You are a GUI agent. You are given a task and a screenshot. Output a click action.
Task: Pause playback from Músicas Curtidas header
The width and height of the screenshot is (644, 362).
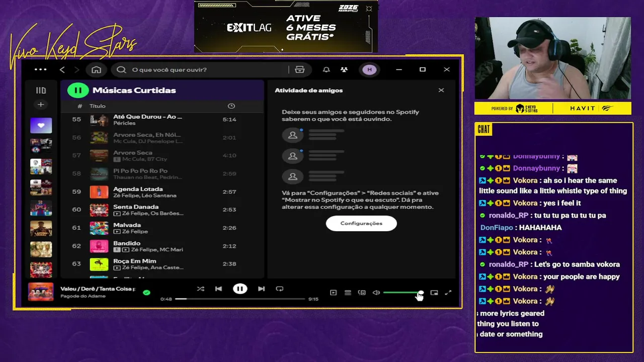78,90
